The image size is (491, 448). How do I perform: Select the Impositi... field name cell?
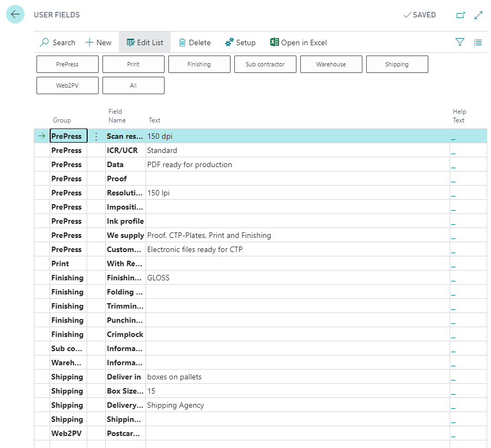(x=125, y=207)
